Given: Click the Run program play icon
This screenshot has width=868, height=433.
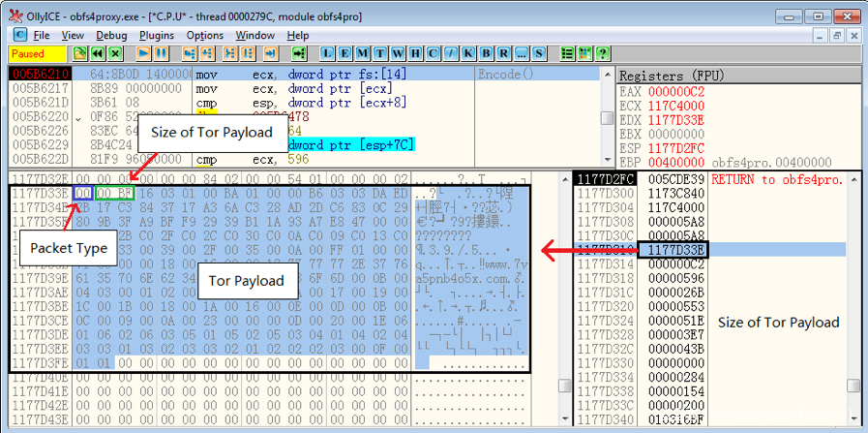Looking at the screenshot, I should 143,53.
